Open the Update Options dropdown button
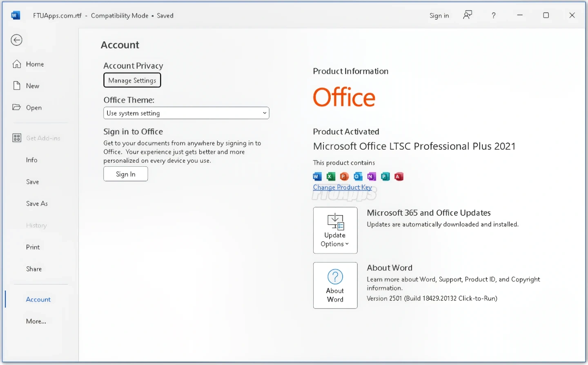Viewport: 588px width, 365px height. [335, 231]
